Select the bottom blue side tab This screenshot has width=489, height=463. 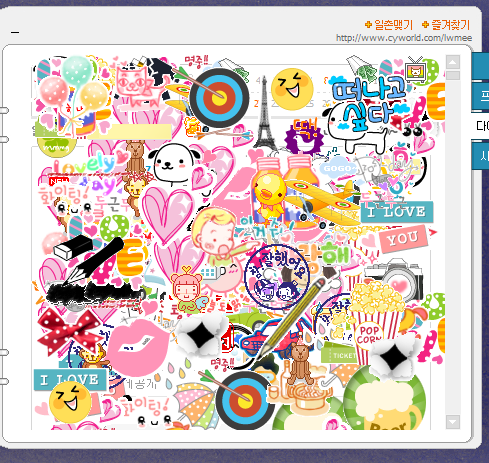[x=480, y=156]
